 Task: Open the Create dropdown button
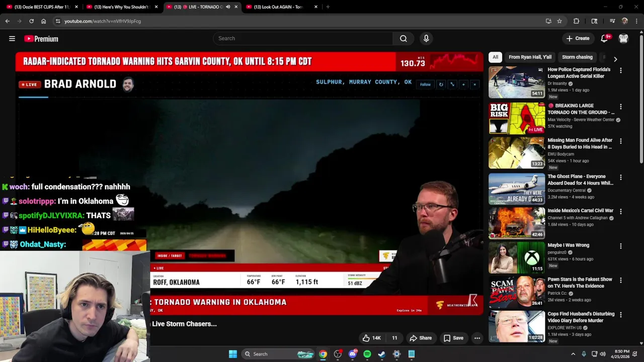(578, 38)
